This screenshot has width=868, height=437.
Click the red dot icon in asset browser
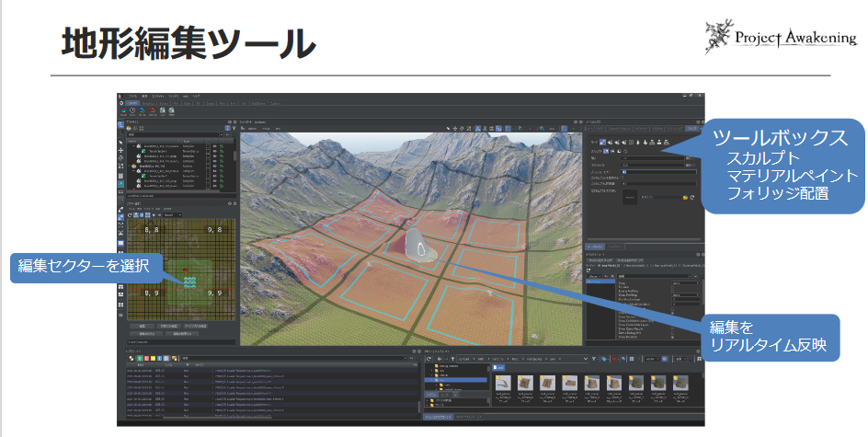click(x=614, y=359)
